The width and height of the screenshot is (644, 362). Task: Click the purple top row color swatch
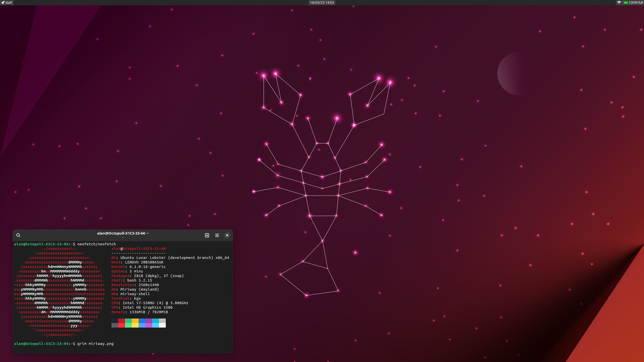tap(149, 321)
